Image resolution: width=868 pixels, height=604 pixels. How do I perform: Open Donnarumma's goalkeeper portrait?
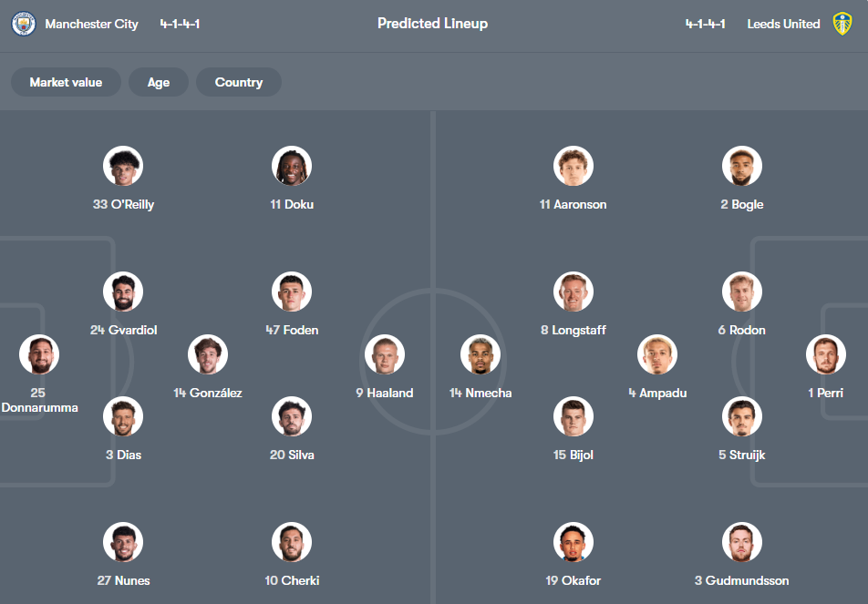pyautogui.click(x=39, y=354)
